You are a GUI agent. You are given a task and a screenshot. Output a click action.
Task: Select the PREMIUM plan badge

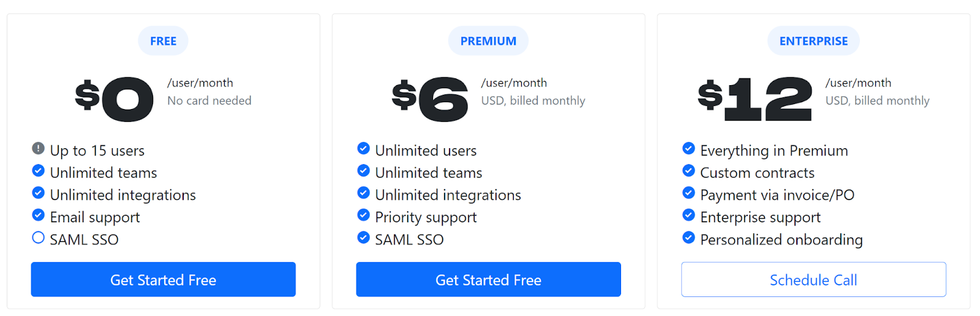click(x=488, y=41)
